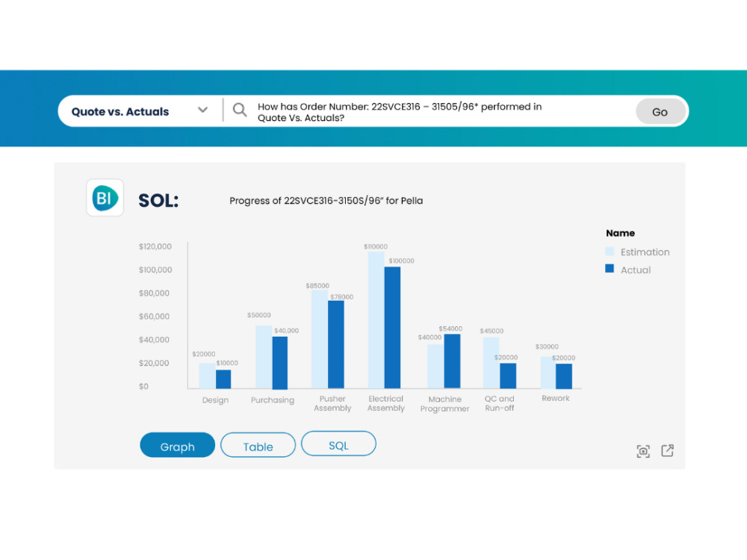Click the $45000 data label

pos(492,331)
